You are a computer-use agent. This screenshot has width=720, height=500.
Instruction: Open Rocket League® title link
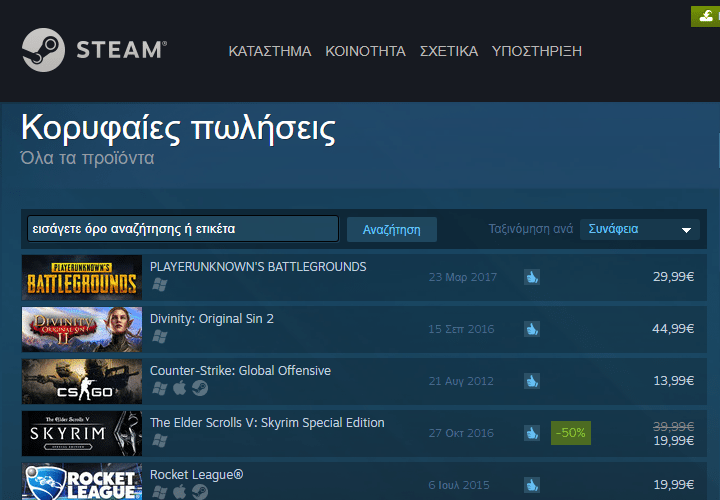[197, 474]
